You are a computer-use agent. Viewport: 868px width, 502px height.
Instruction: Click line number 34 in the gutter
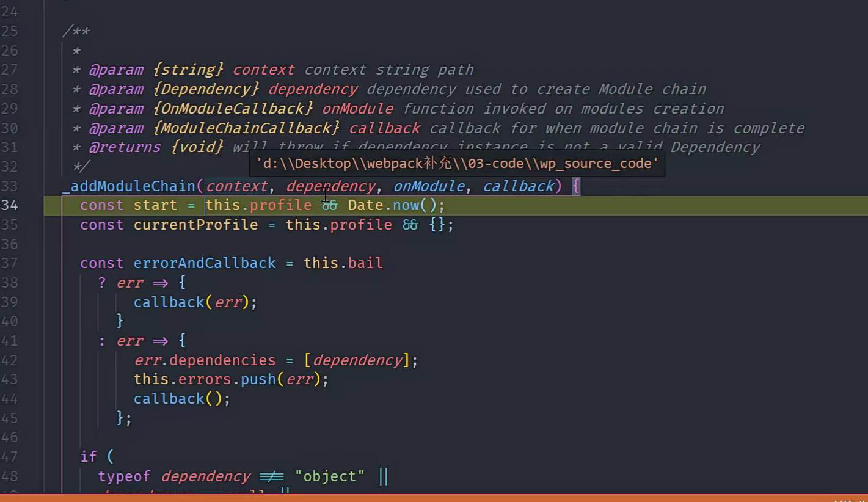point(9,205)
